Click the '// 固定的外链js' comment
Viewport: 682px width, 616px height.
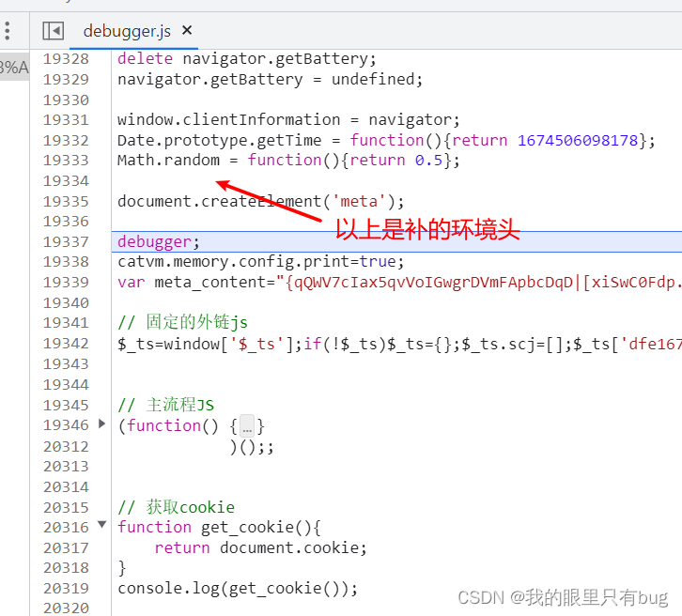pyautogui.click(x=182, y=323)
